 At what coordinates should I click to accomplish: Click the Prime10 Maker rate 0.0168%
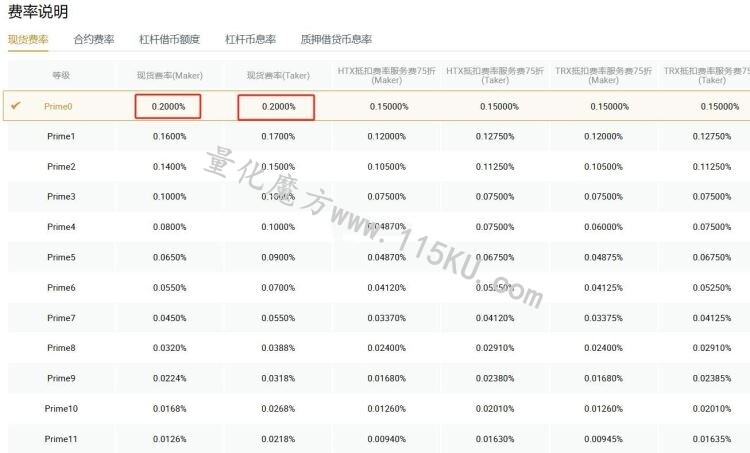[170, 409]
